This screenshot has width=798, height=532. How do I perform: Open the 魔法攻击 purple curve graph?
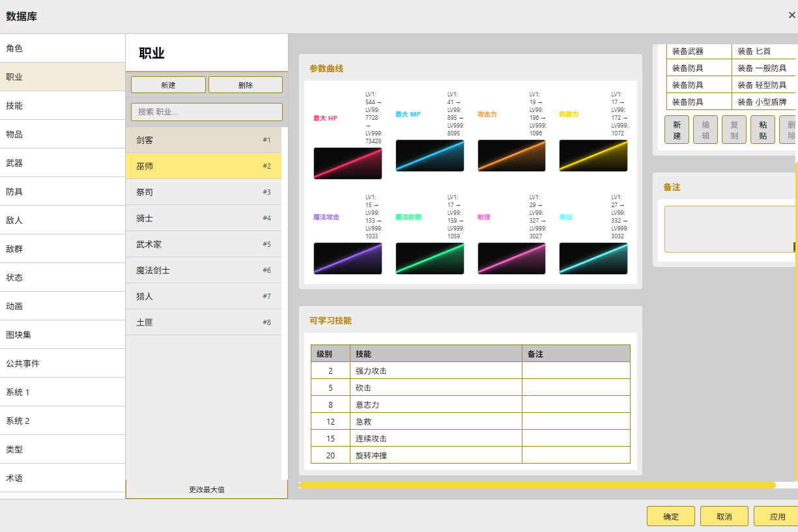[348, 259]
